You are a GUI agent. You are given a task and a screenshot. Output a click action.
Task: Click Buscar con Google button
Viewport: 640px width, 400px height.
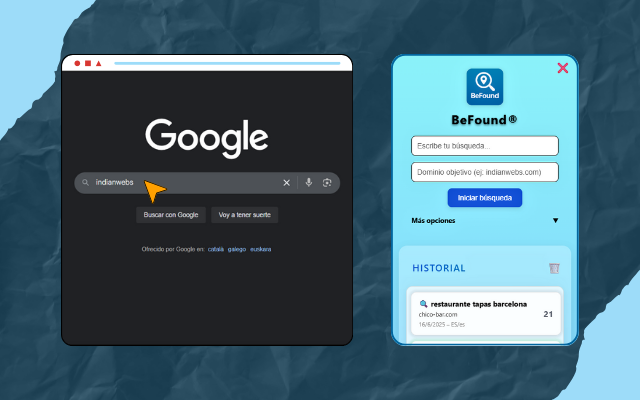point(171,215)
